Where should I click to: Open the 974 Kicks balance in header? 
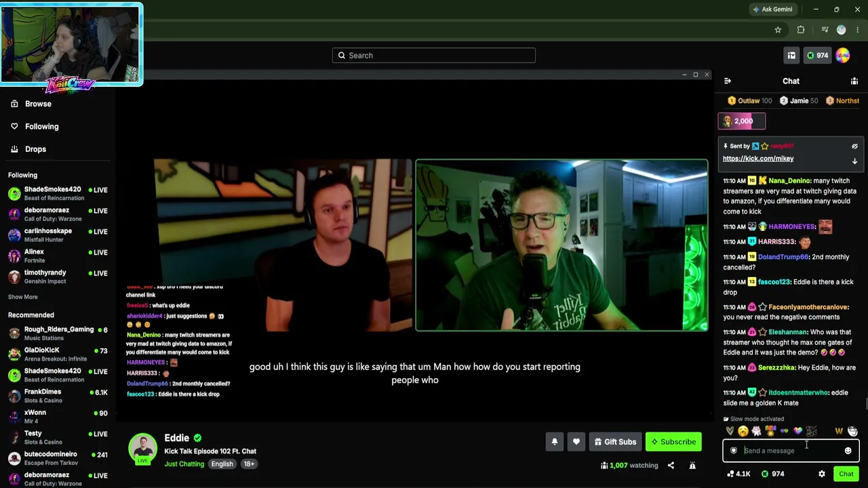817,56
